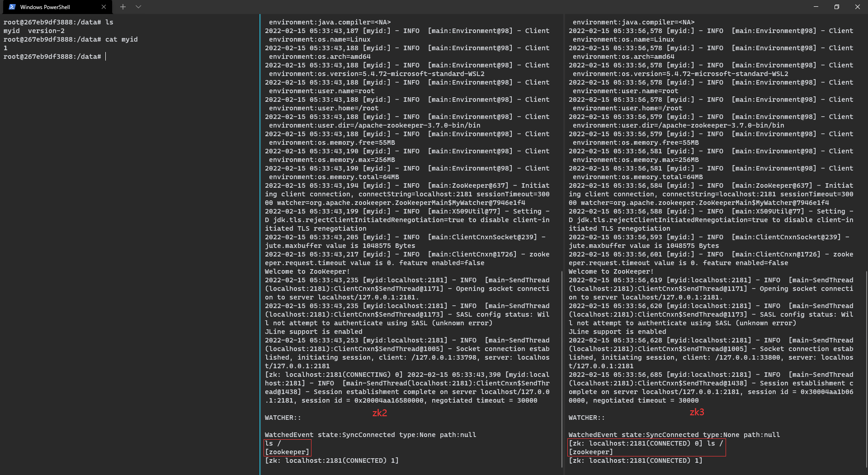Image resolution: width=868 pixels, height=475 pixels.
Task: Click '[zookeeper]' output in middle pane
Action: click(287, 452)
